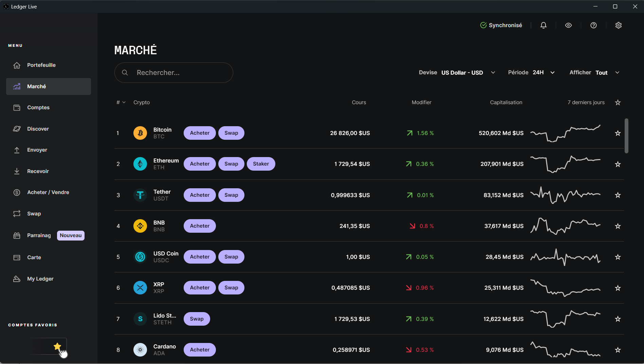Viewport: 644px width, 364px height.
Task: Click Swap button for USD Coin
Action: point(231,257)
